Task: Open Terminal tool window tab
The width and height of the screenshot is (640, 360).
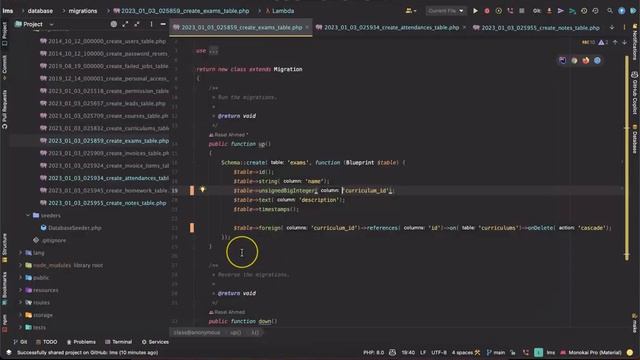Action: click(x=118, y=342)
